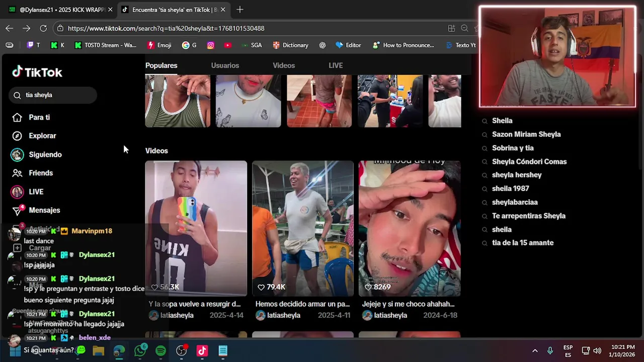The height and width of the screenshot is (362, 644).
Task: Click the address bar URL
Action: point(166,28)
